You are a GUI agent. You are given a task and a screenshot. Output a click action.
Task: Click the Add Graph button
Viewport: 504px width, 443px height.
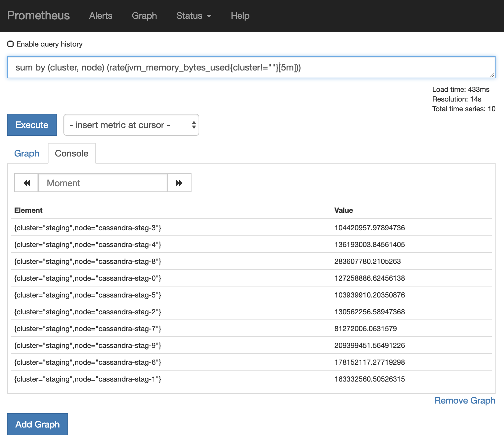[x=38, y=424]
